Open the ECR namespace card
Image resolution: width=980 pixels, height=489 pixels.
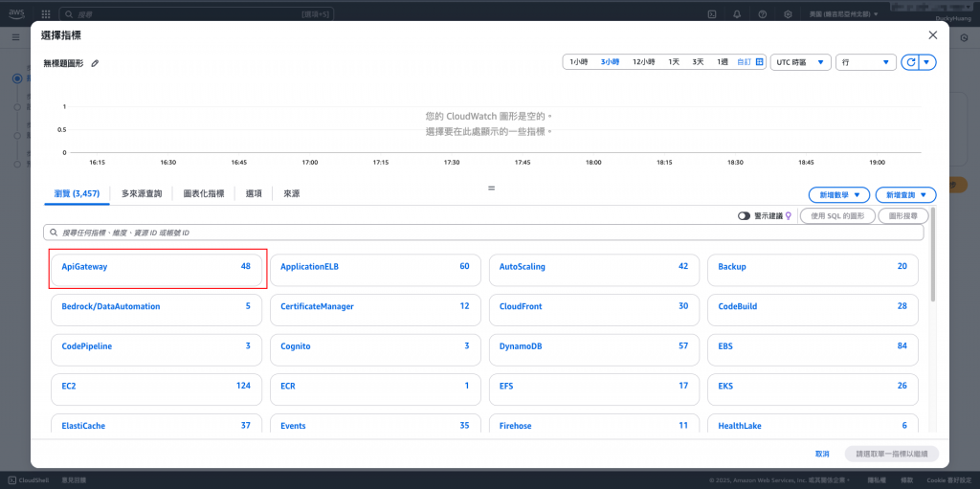click(x=375, y=389)
